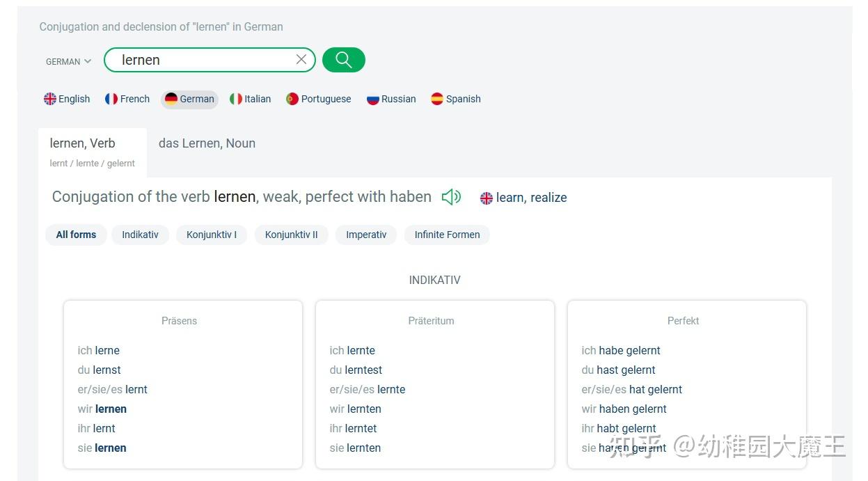Screen dimensions: 868x481
Task: Select the All forms filter pill
Action: click(x=76, y=235)
